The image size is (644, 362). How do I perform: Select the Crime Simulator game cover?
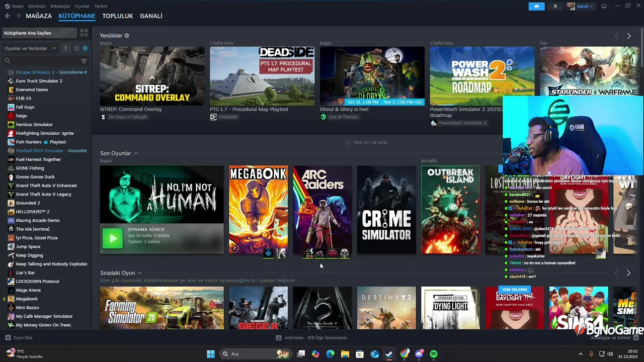click(x=386, y=210)
